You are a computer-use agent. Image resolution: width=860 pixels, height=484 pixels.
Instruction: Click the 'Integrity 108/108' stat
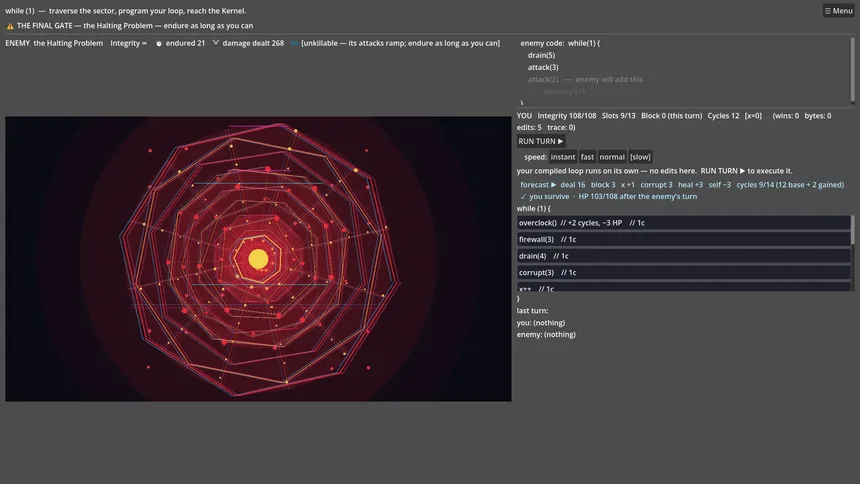click(567, 116)
